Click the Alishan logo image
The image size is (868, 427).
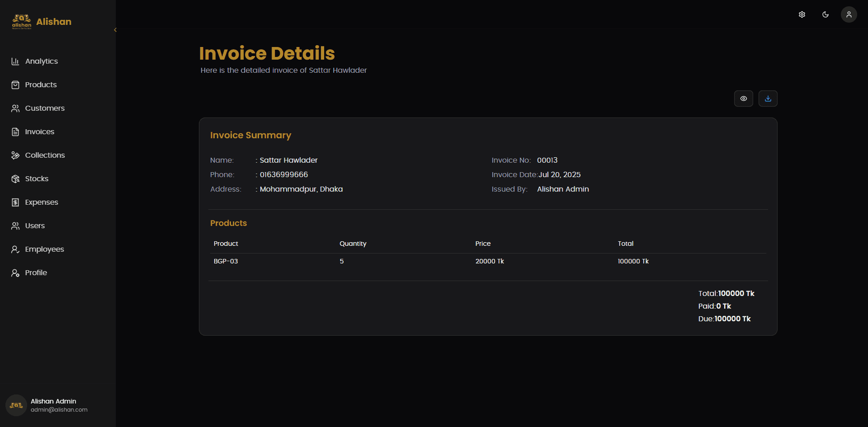[22, 22]
